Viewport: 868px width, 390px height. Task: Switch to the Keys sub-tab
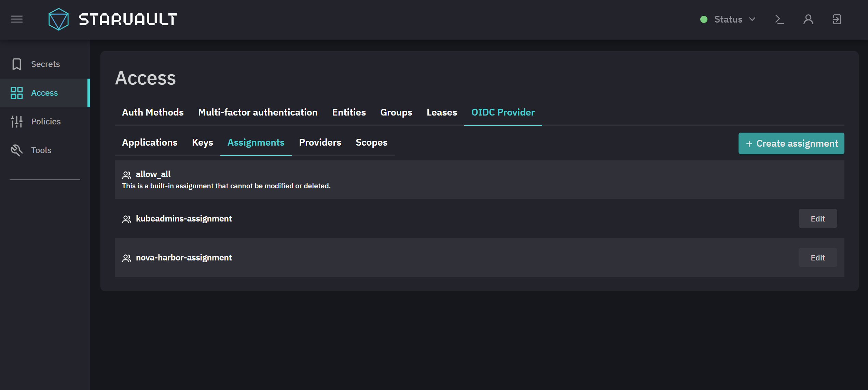[x=203, y=142]
